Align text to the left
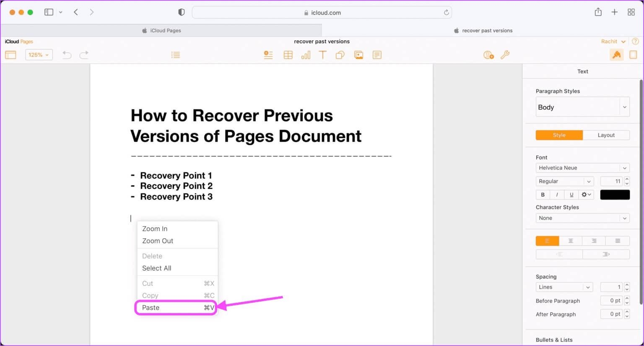The height and width of the screenshot is (346, 644). [547, 241]
